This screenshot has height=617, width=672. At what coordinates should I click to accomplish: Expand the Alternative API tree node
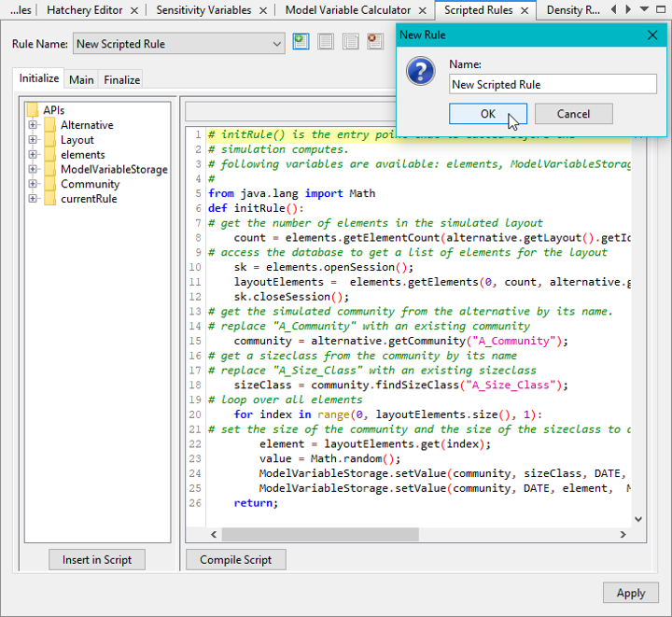click(x=33, y=125)
